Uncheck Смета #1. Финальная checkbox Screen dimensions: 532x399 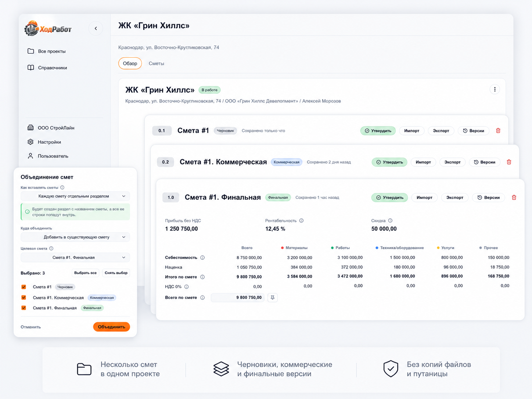[x=24, y=308]
